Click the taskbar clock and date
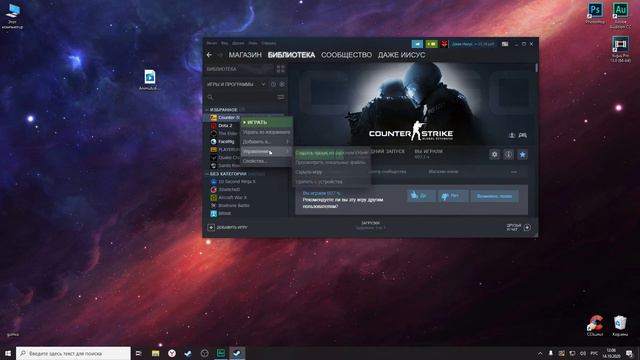 (611, 353)
